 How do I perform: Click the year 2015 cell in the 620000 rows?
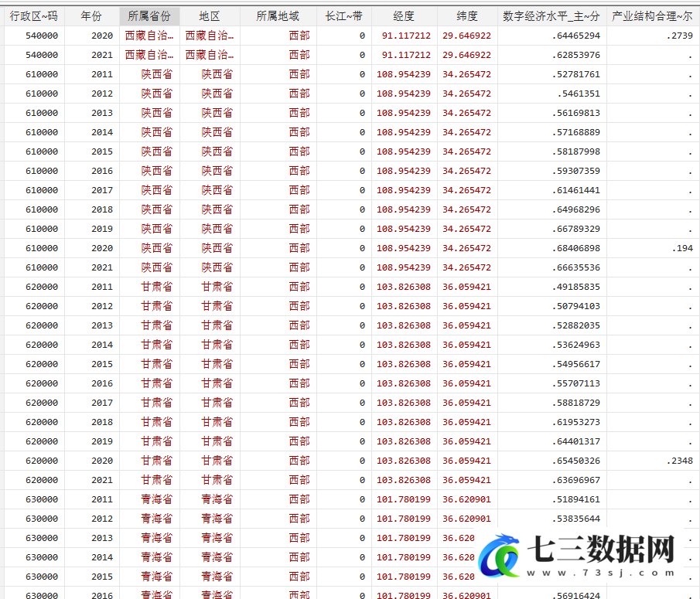(x=102, y=364)
